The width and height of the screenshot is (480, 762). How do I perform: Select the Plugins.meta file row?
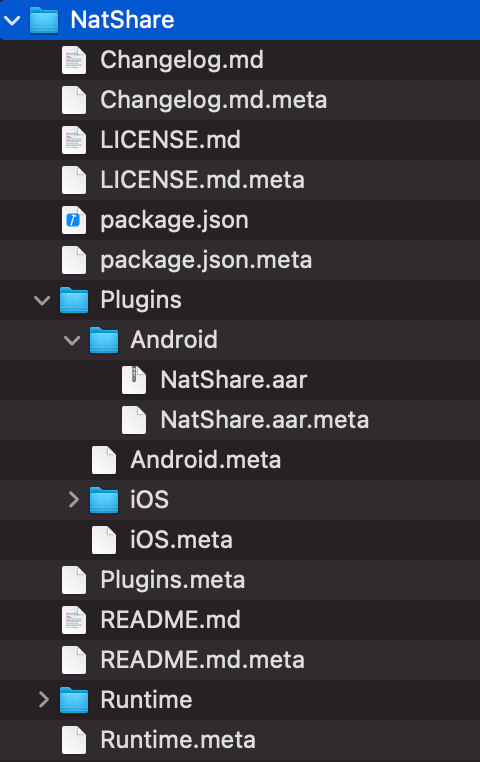pyautogui.click(x=240, y=580)
